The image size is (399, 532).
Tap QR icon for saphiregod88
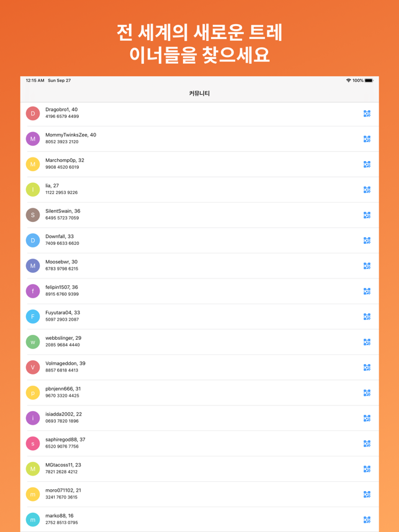[367, 443]
